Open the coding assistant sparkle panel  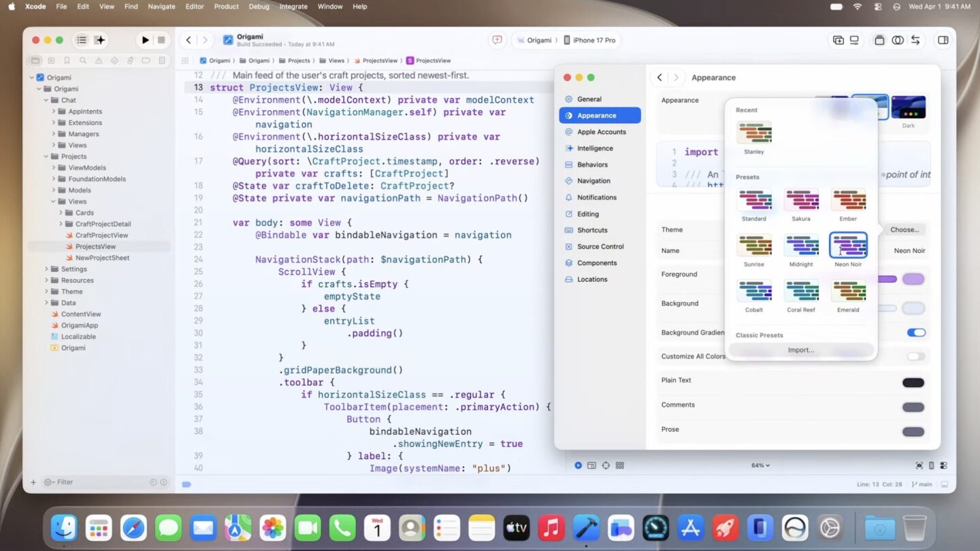(x=99, y=40)
